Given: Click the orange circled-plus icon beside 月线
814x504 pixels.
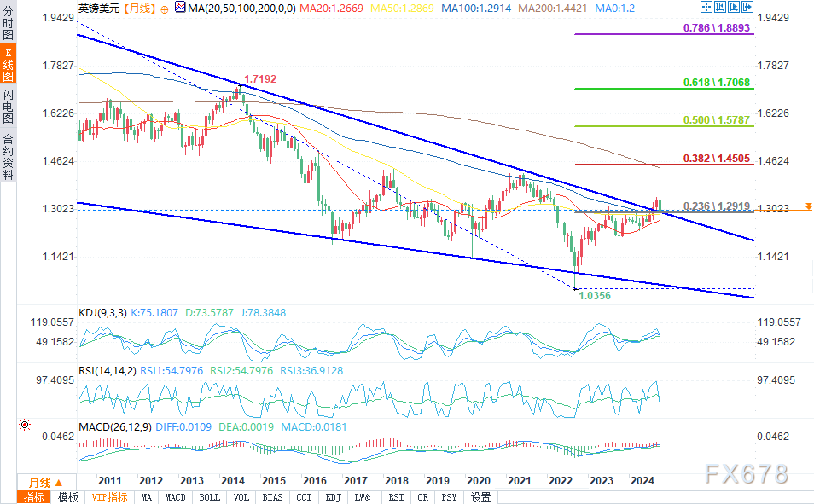Looking at the screenshot, I should 165,9.
